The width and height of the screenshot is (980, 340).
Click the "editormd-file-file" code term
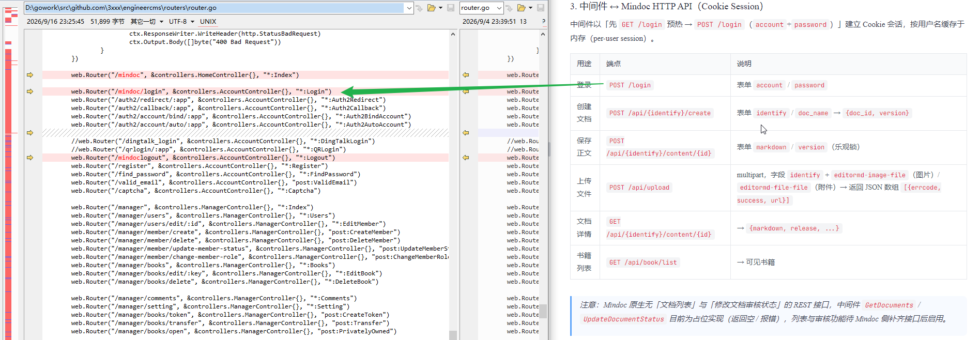click(773, 188)
